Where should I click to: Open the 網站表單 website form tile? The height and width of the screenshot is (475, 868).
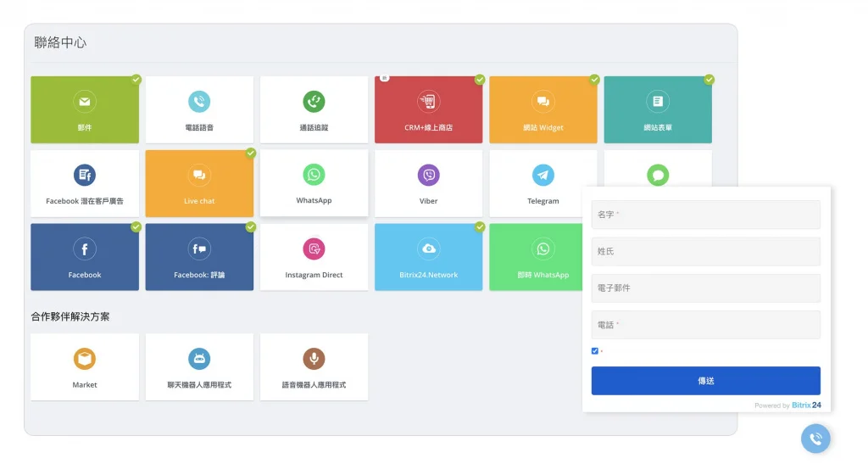coord(658,109)
